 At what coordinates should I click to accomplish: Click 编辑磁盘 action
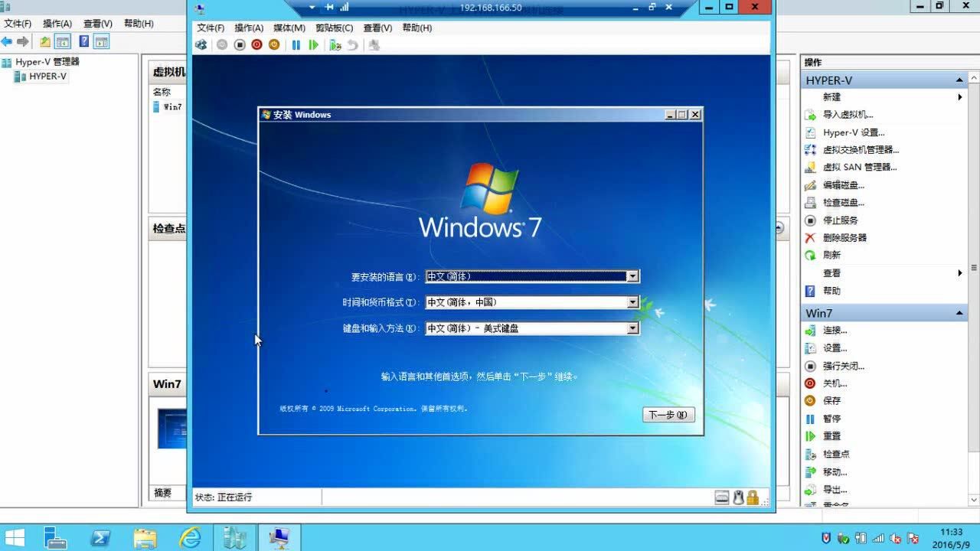click(x=844, y=185)
